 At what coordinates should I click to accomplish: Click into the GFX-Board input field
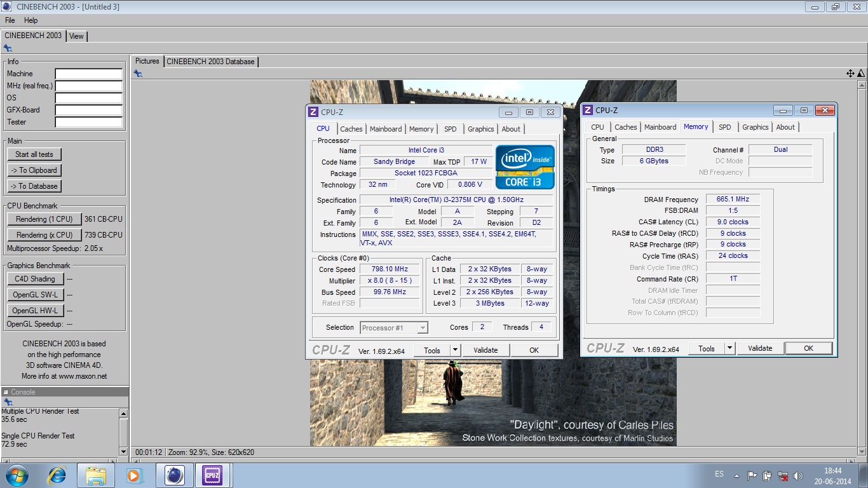[88, 111]
